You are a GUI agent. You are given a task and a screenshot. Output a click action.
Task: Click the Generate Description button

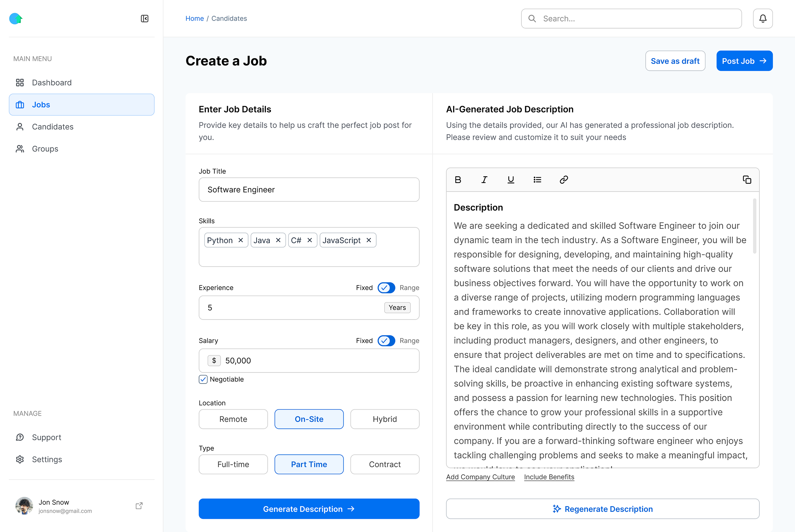pos(309,509)
